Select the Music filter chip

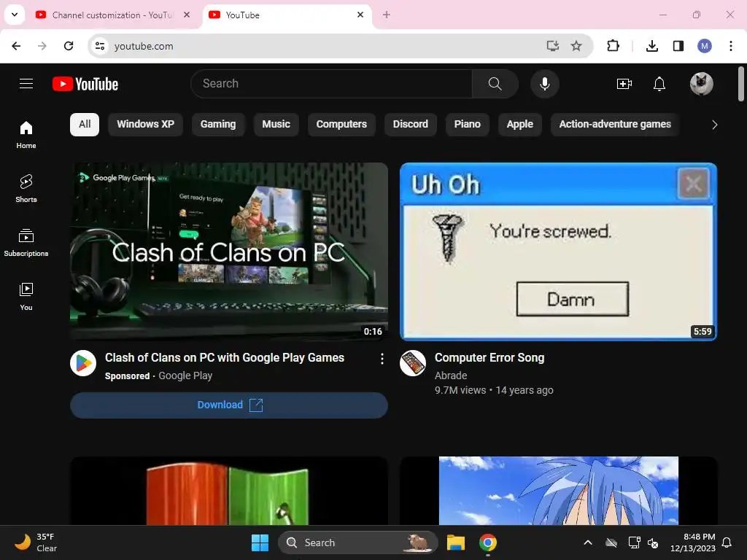276,124
